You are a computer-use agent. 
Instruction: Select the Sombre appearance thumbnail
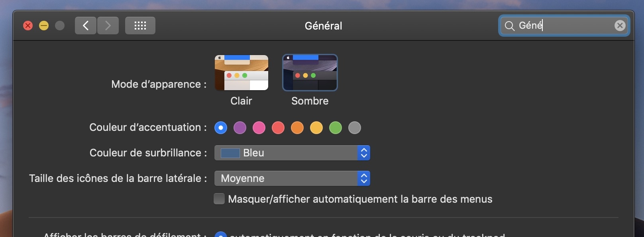[310, 73]
